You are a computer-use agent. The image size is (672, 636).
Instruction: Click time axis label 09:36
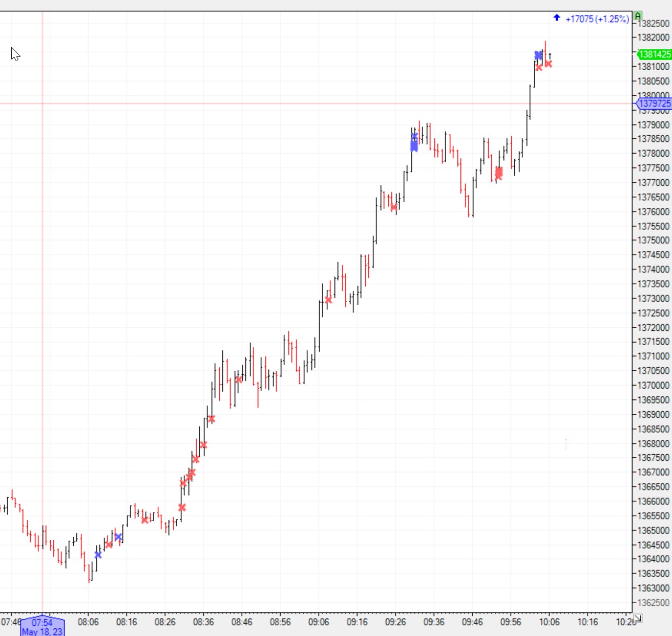[x=434, y=622]
